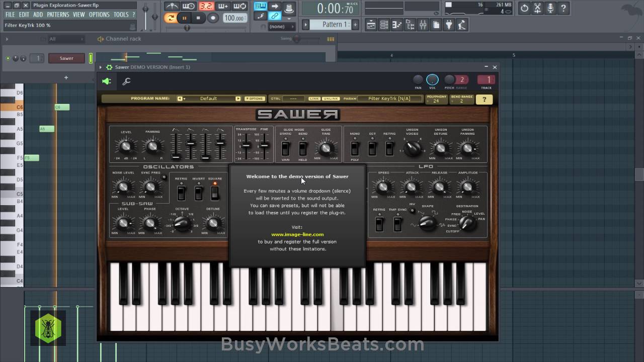
Task: Click the plugin picker plug icon
Action: click(x=449, y=25)
